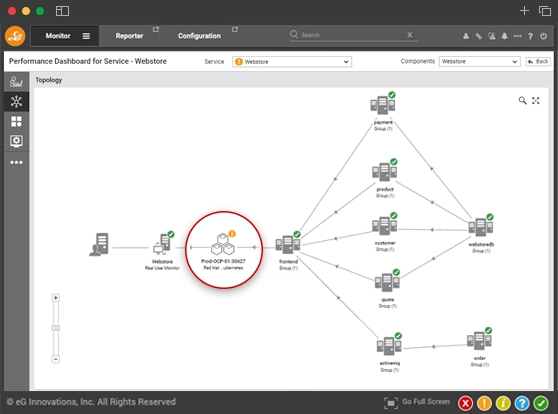
Task: Add a new tab with plus icon
Action: [x=524, y=11]
